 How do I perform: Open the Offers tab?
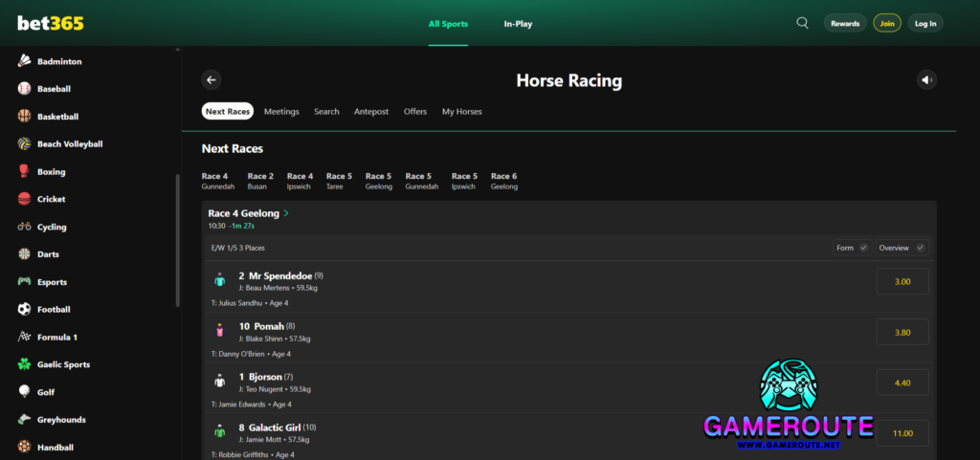click(415, 111)
